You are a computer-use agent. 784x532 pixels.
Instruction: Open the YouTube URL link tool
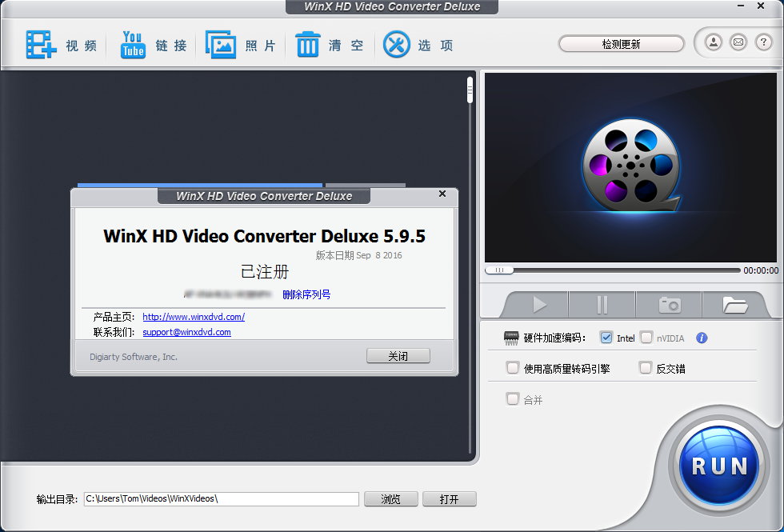[x=133, y=45]
